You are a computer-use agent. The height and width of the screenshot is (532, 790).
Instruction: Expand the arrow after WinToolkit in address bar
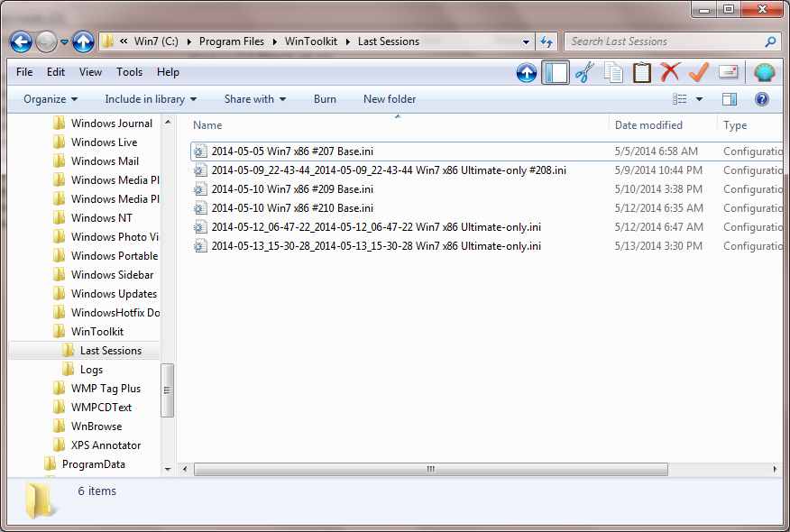347,41
